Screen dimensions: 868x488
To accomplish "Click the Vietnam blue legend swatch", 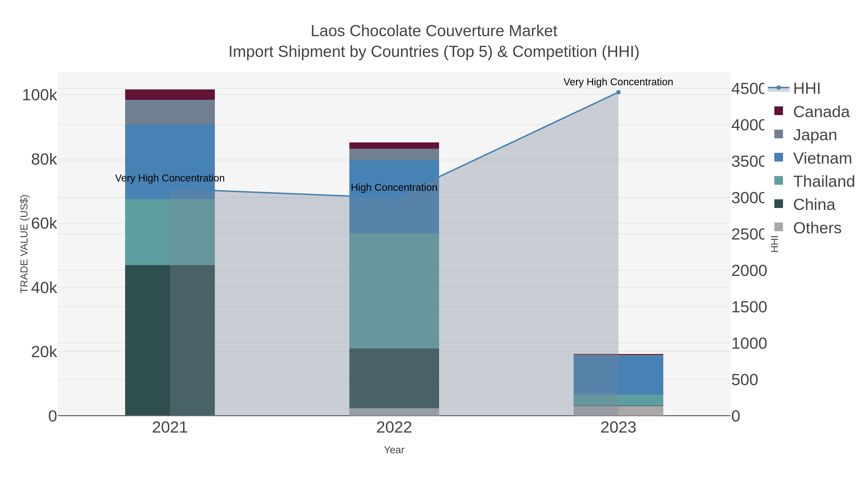I will pyautogui.click(x=779, y=157).
